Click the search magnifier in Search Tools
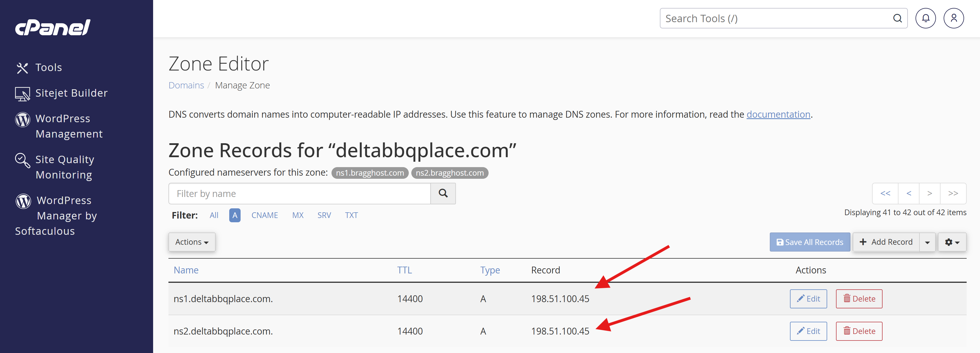Screen dimensions: 980x353 [x=897, y=18]
